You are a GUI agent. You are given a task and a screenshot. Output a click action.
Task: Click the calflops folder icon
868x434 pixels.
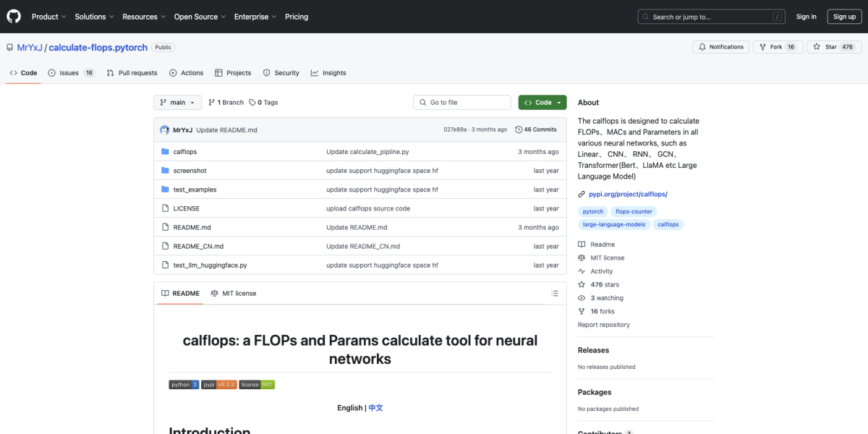(165, 152)
